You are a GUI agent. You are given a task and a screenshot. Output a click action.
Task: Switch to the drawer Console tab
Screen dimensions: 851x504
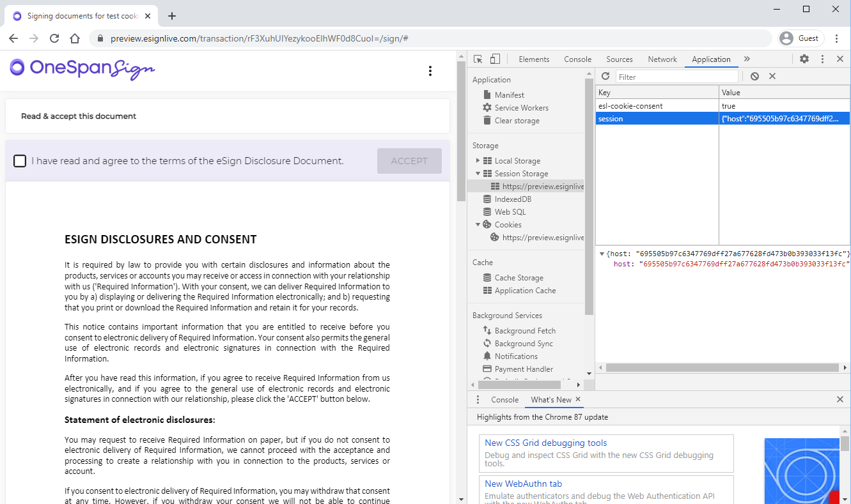coord(504,399)
